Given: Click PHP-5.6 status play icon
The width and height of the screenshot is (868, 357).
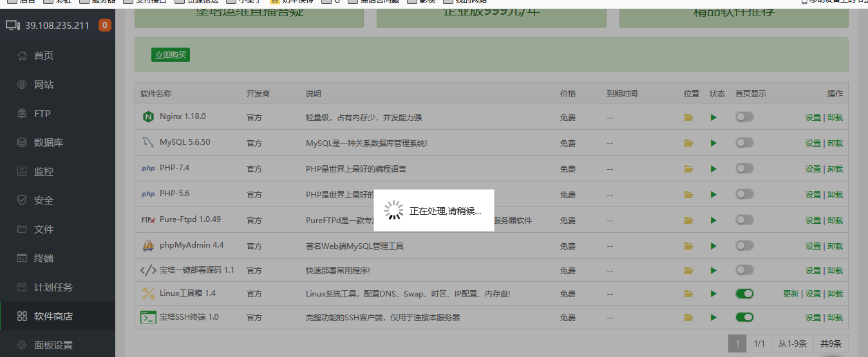Looking at the screenshot, I should coord(713,194).
